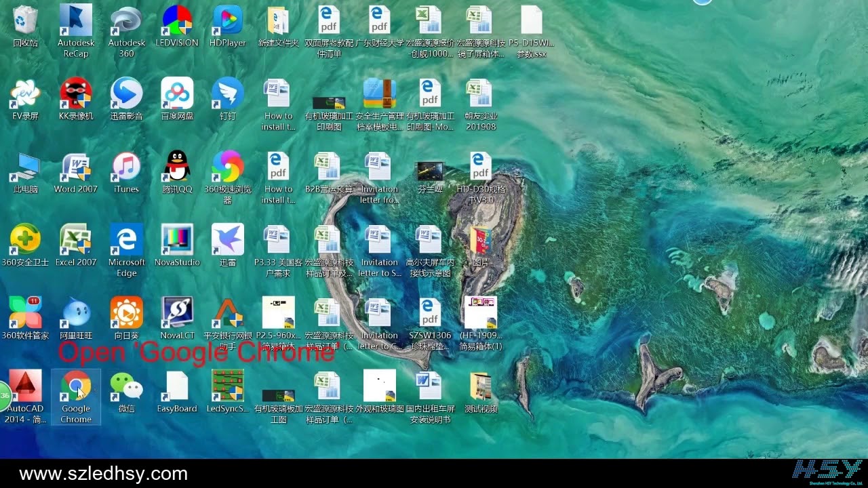The width and height of the screenshot is (868, 488).
Task: Select the 'Invitation letter to S...' document
Action: pyautogui.click(x=380, y=251)
